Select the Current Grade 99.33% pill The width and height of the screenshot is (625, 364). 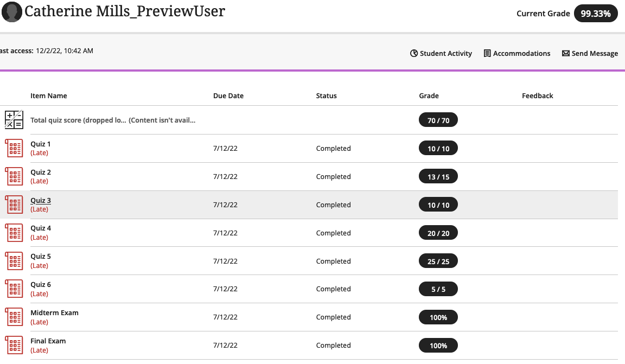[596, 14]
